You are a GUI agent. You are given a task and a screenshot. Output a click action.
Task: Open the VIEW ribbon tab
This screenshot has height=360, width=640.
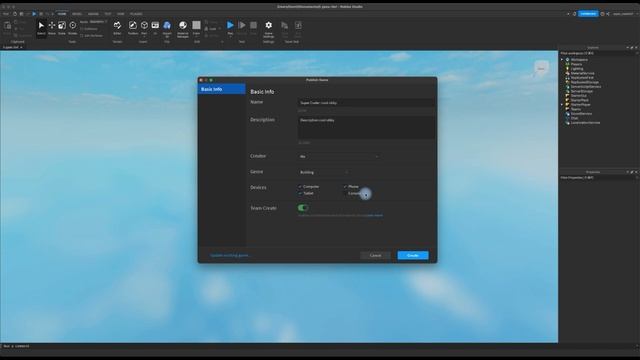121,14
